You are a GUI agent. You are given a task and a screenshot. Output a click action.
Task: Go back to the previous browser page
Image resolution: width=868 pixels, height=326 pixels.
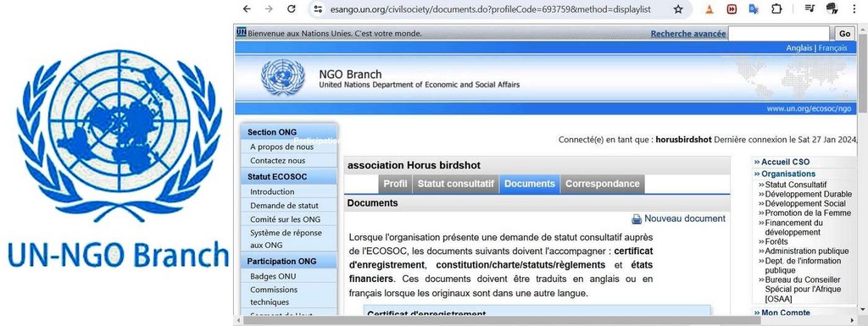pos(247,8)
